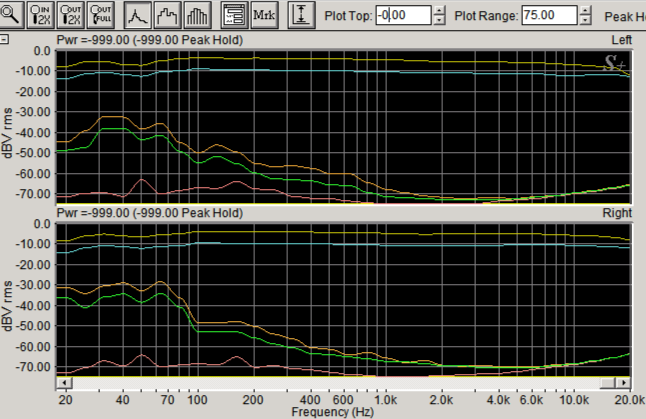This screenshot has width=646, height=419.
Task: Select the line plot display mode
Action: tap(138, 14)
